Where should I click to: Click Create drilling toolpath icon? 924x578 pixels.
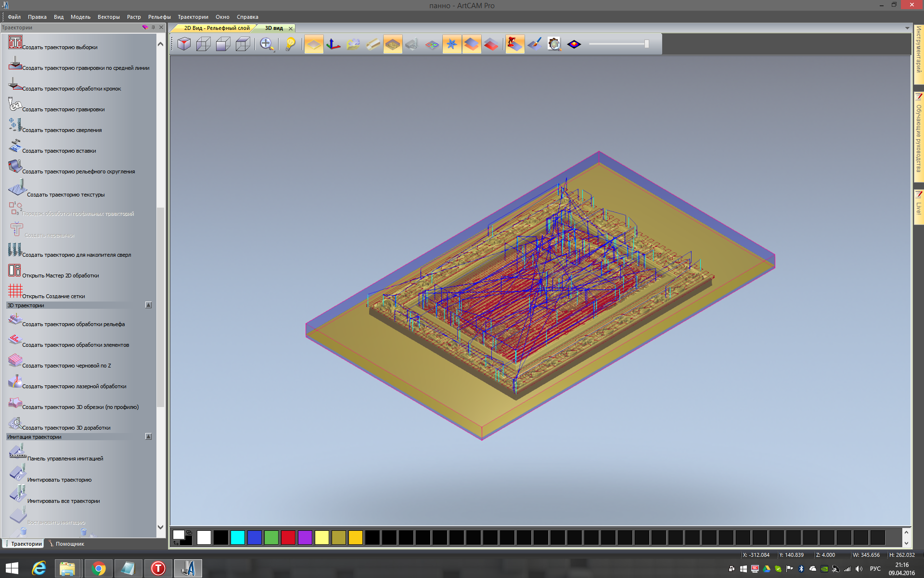click(x=15, y=125)
